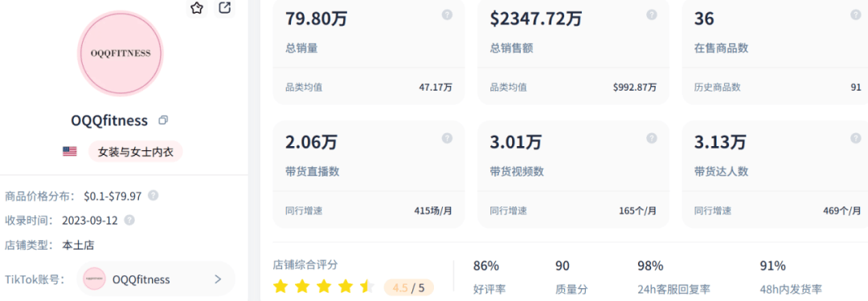Click the star favorite icon
Screen dimensions: 868x301
click(197, 7)
